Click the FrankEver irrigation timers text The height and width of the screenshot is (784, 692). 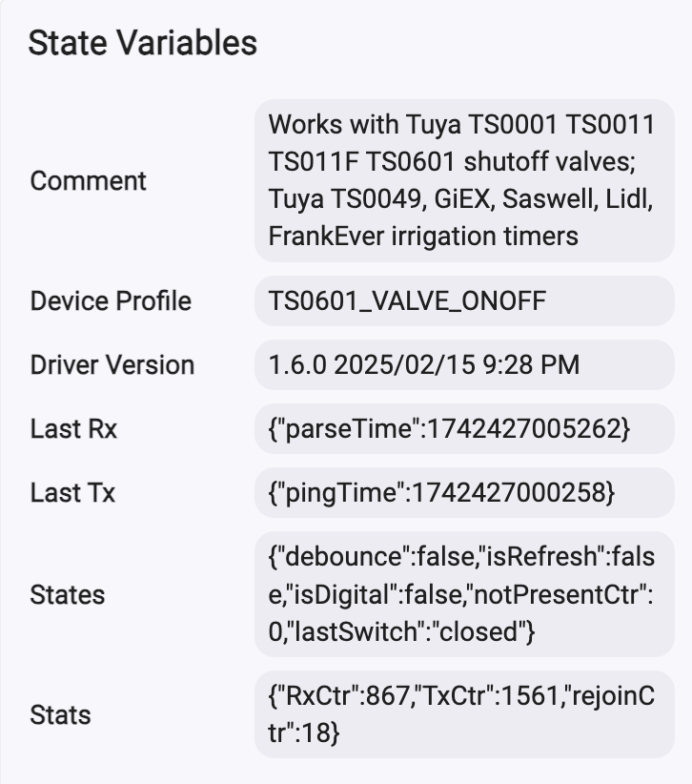point(423,236)
